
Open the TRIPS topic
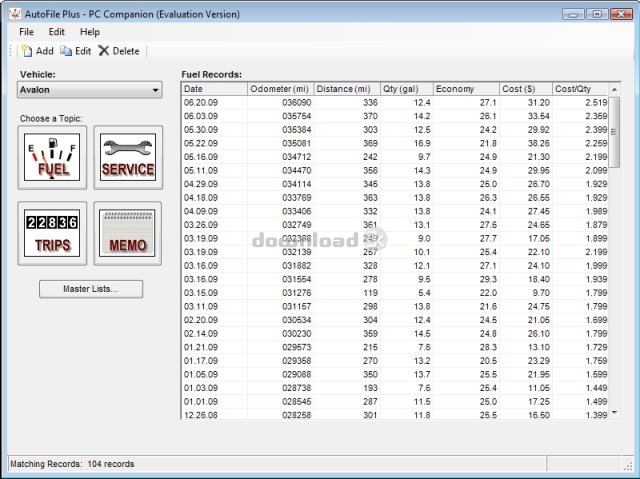point(52,233)
